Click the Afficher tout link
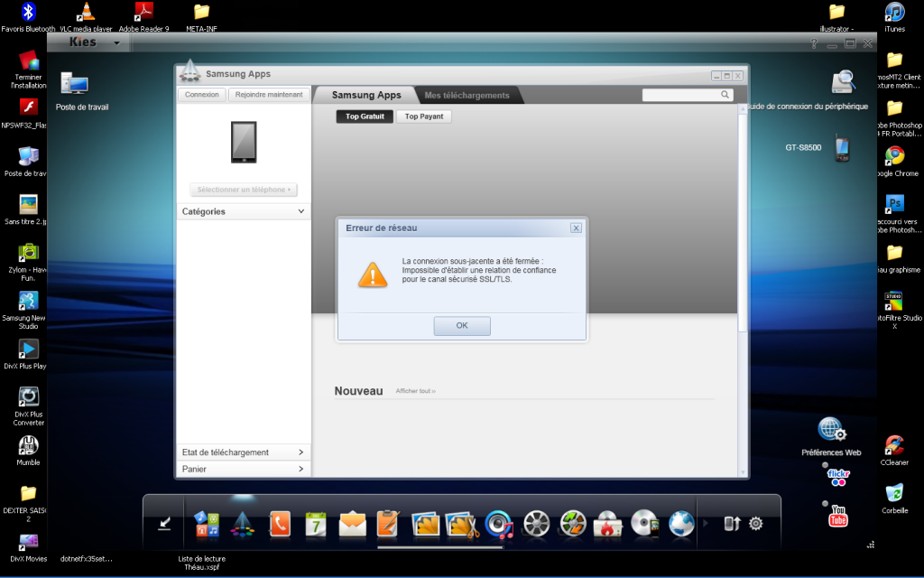924x578 pixels. [415, 391]
